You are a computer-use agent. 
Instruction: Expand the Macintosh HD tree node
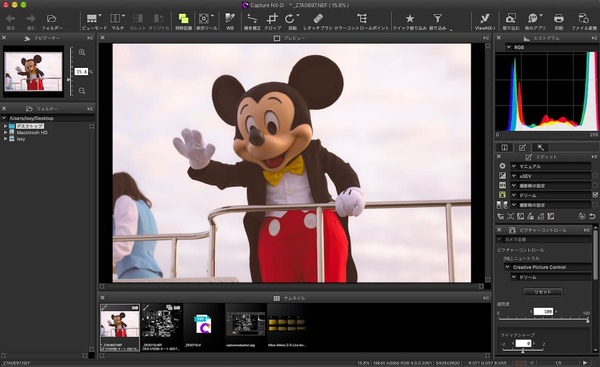[5, 132]
